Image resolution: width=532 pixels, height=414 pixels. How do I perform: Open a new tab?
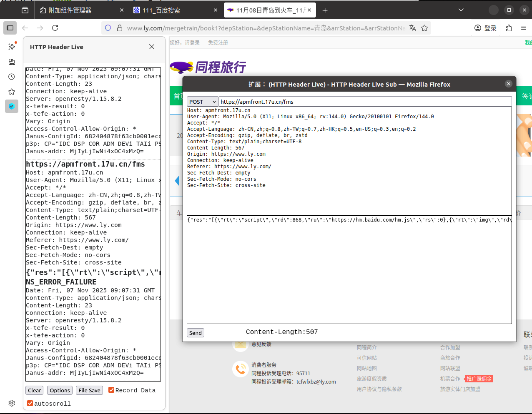[325, 10]
